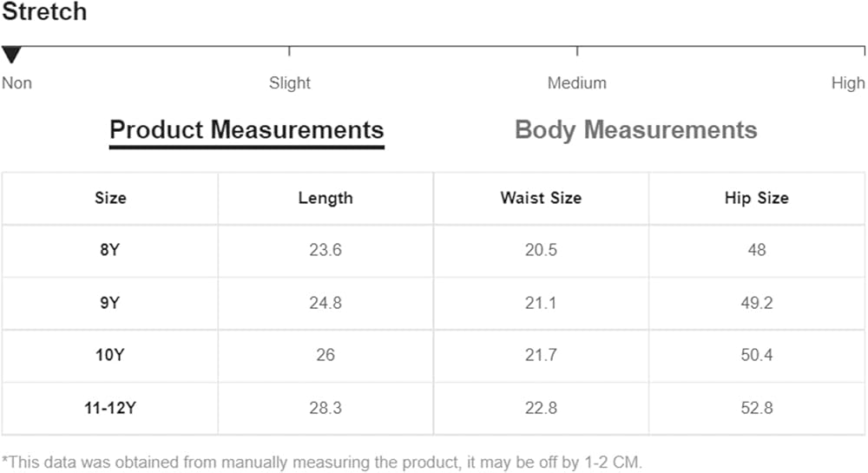
Task: Click the Hip Size column header
Action: (756, 198)
